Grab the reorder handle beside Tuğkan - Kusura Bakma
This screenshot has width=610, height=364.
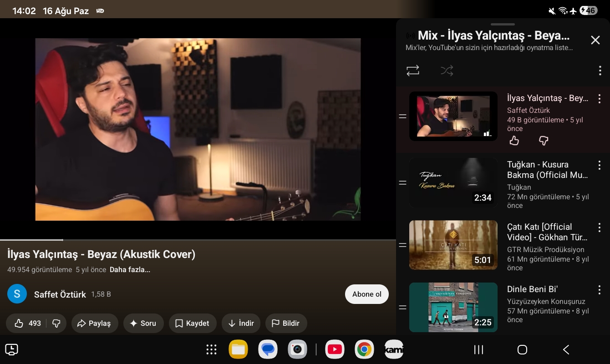[402, 182]
